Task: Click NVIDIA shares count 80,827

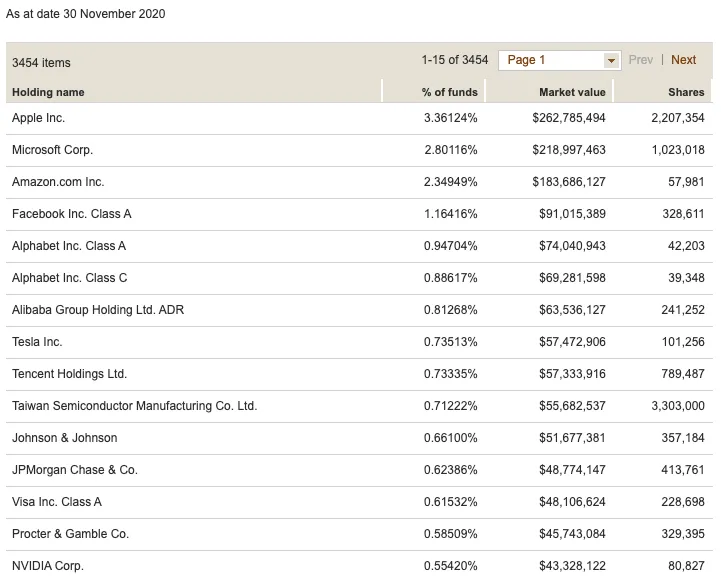Action: tap(686, 566)
